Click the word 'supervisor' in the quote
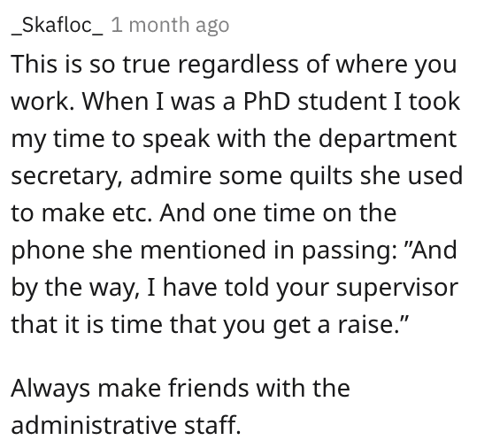The width and height of the screenshot is (492, 448). [x=397, y=288]
